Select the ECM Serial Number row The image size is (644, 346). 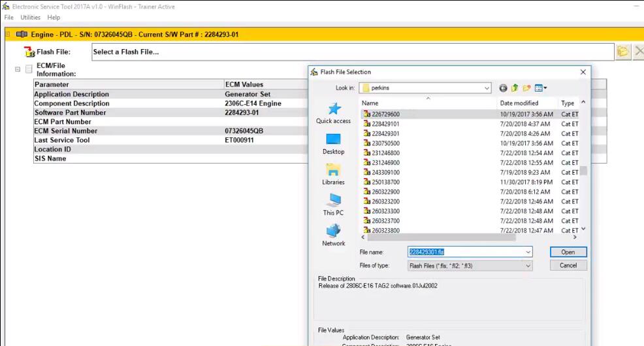(x=170, y=131)
